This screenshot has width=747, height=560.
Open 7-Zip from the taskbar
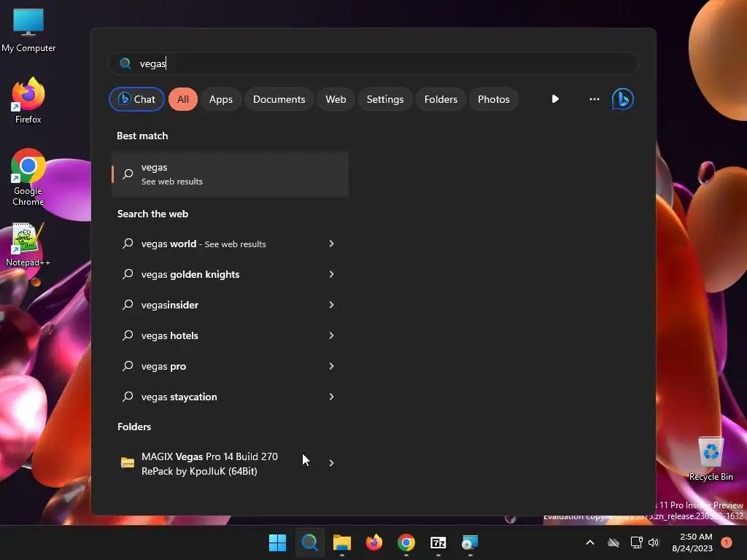tap(438, 542)
